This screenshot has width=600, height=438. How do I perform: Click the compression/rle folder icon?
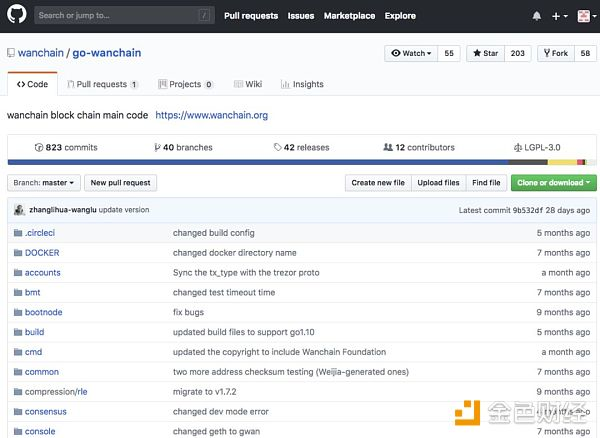pos(18,392)
